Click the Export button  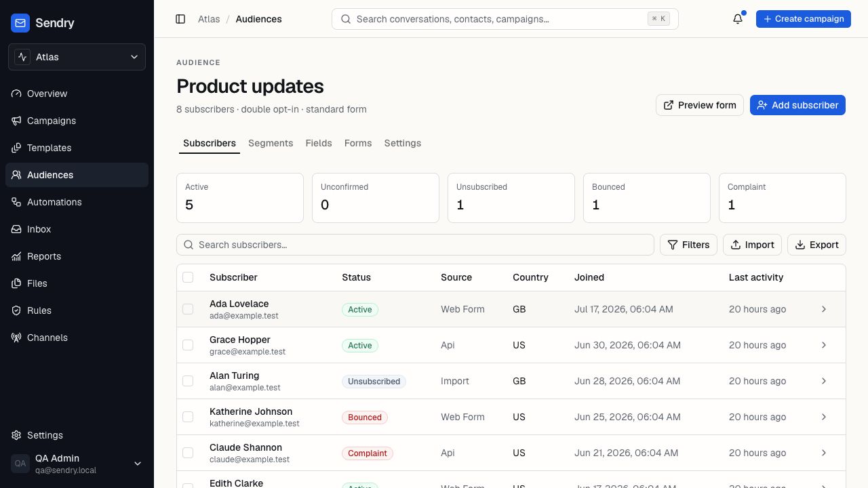[x=816, y=245]
